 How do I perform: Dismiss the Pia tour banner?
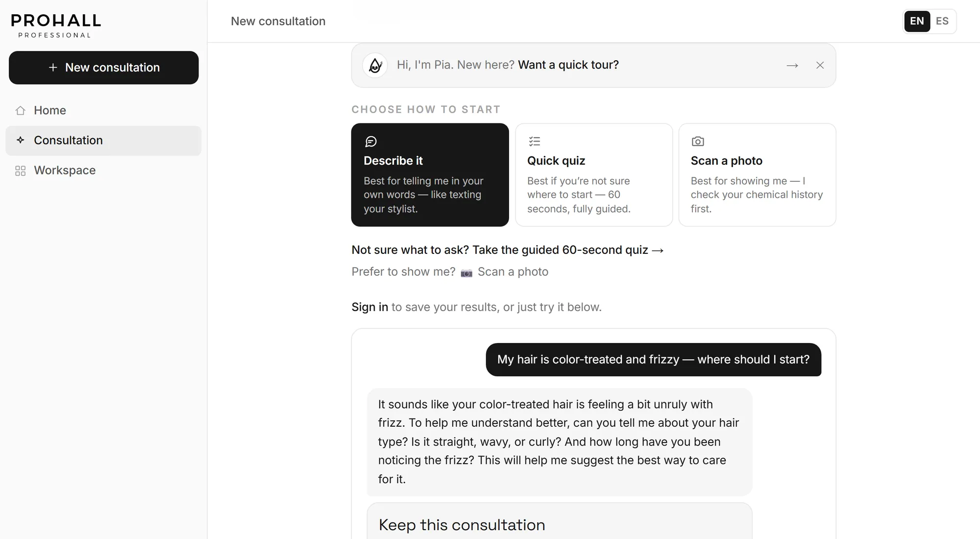[820, 65]
